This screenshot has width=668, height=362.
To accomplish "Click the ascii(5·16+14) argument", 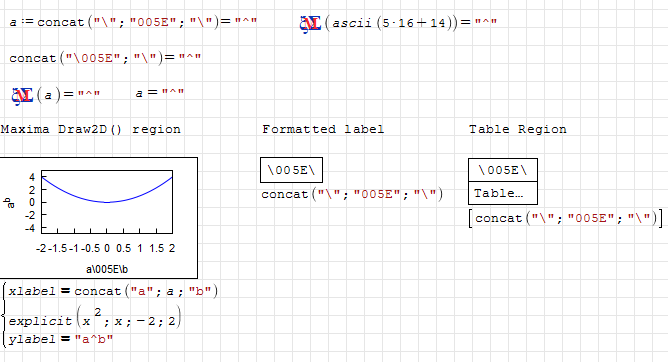I will pos(412,23).
